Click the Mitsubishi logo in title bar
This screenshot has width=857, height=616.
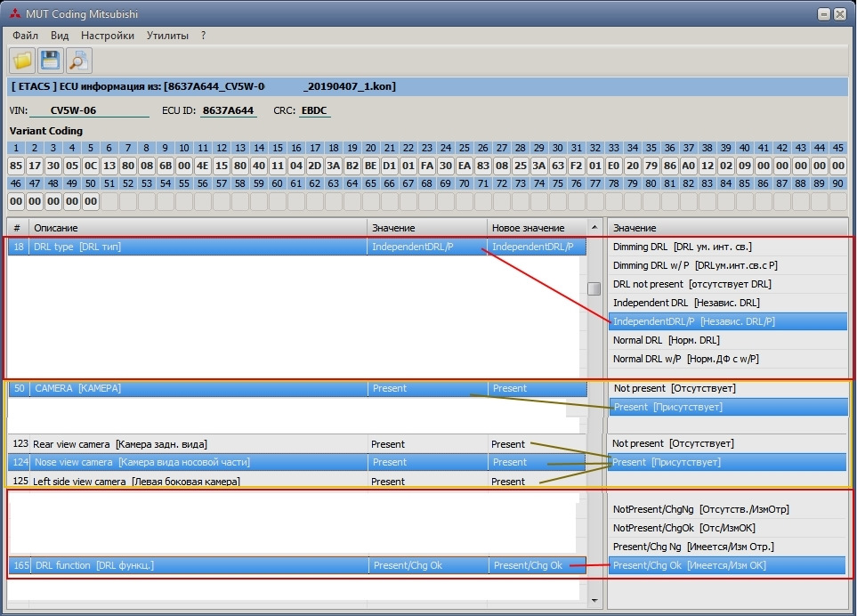coord(14,13)
